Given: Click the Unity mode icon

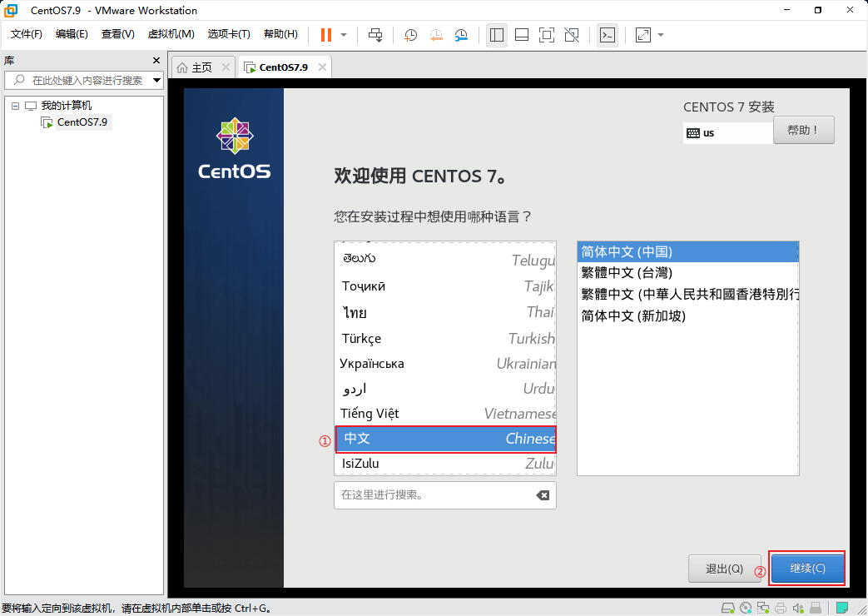Looking at the screenshot, I should coord(571,35).
